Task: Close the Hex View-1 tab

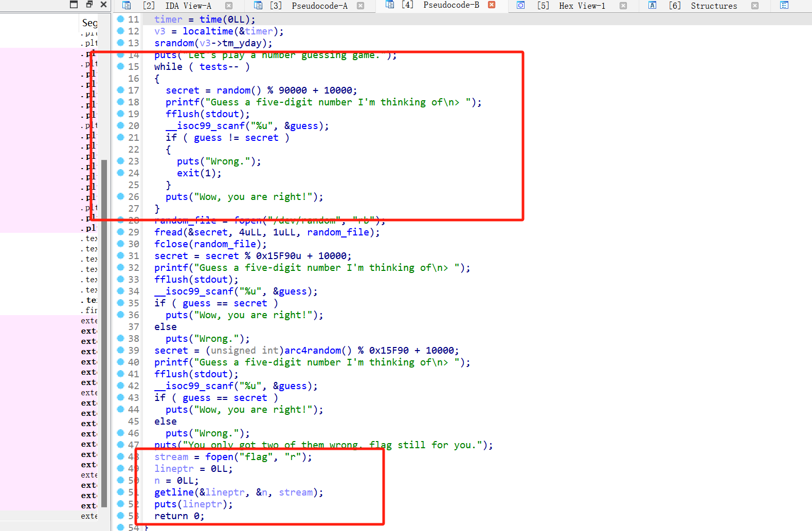Action: (623, 6)
